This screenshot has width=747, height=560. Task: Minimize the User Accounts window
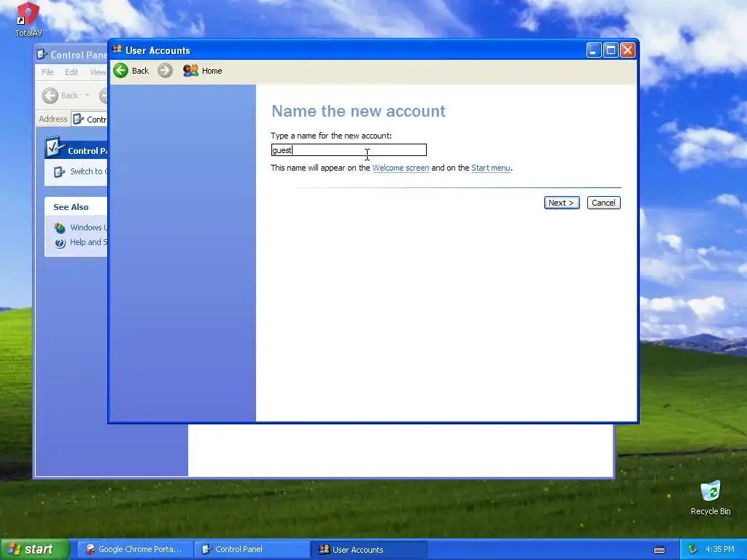594,50
